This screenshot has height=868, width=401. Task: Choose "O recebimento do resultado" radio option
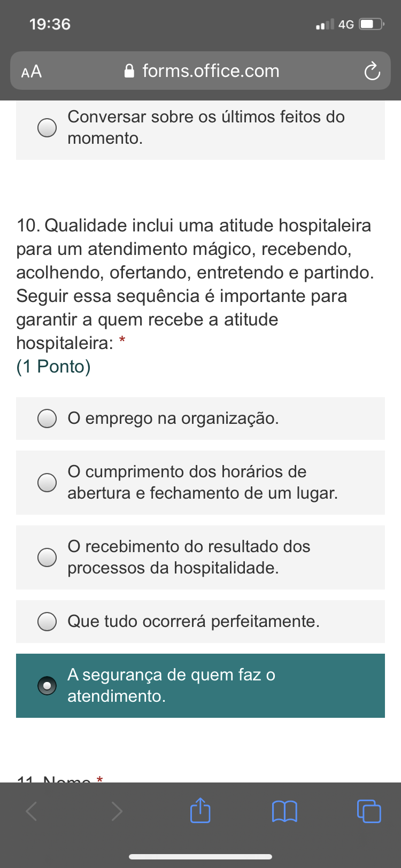click(x=47, y=557)
